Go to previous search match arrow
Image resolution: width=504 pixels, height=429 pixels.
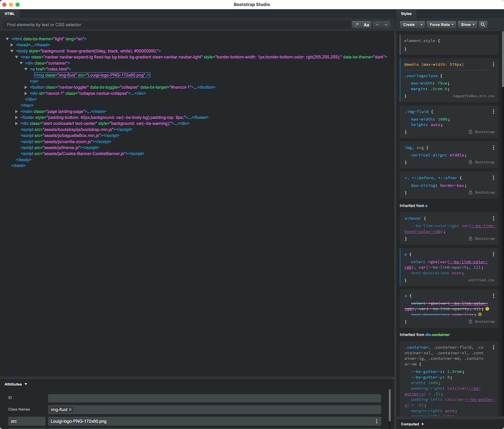coord(377,25)
